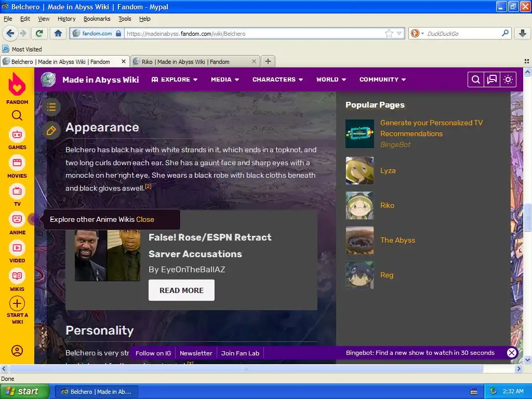The image size is (532, 399).
Task: Close the Bingebot banner
Action: pyautogui.click(x=512, y=353)
